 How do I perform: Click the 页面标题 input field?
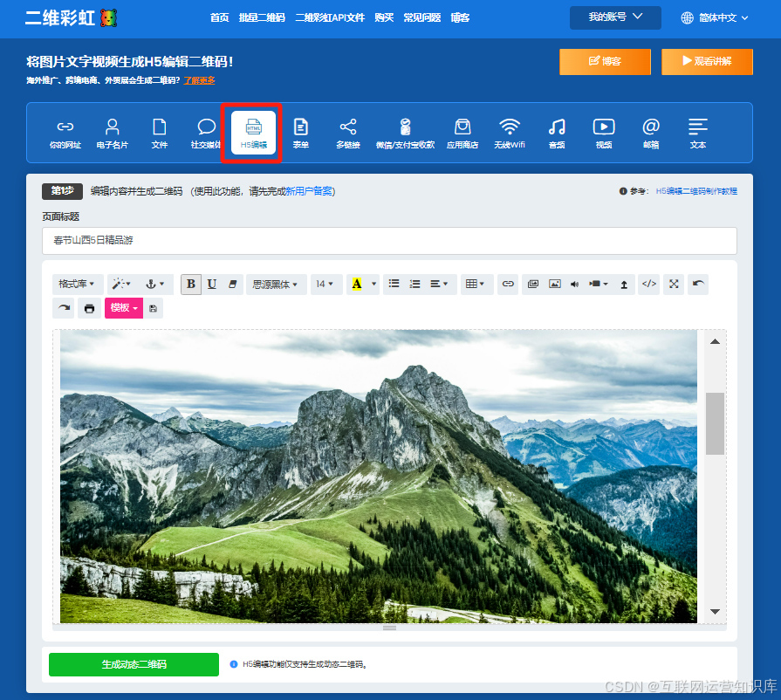point(389,241)
